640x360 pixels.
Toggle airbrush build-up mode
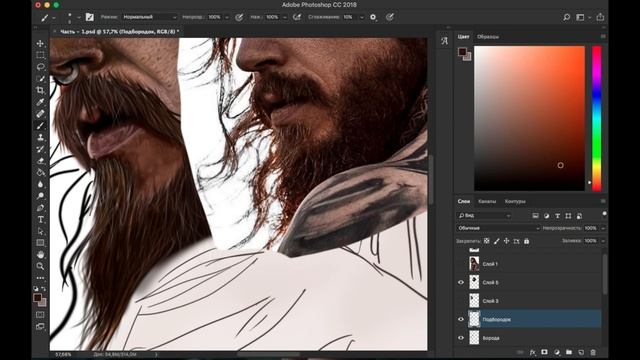[297, 17]
